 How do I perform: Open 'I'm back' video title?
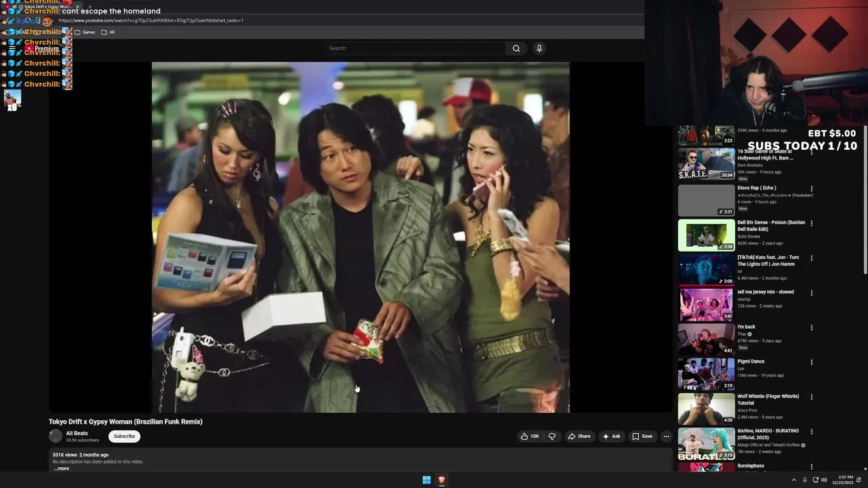tap(747, 327)
